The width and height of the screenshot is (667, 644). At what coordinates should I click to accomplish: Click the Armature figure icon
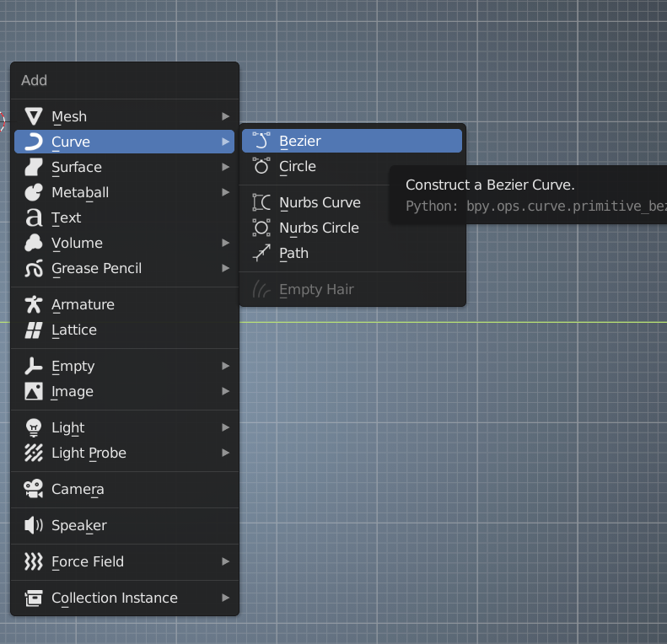[x=34, y=304]
